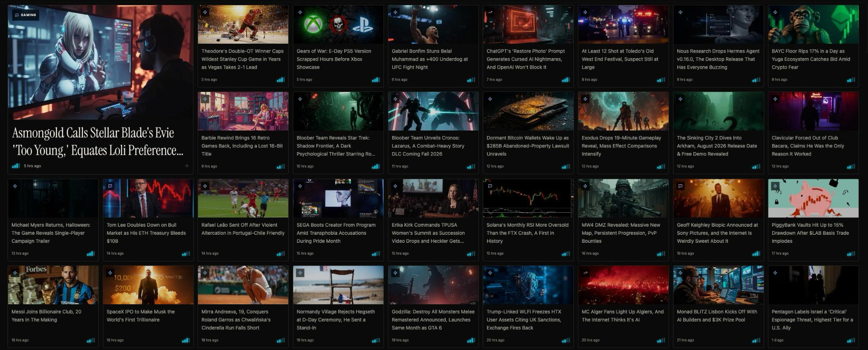Open the Monad BLITZ Lisbon Kicks Off headline
868x350 pixels.
(717, 316)
